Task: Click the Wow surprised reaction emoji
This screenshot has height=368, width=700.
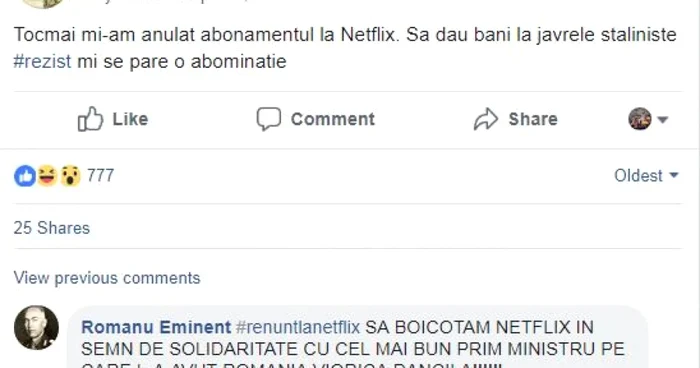Action: coord(70,176)
